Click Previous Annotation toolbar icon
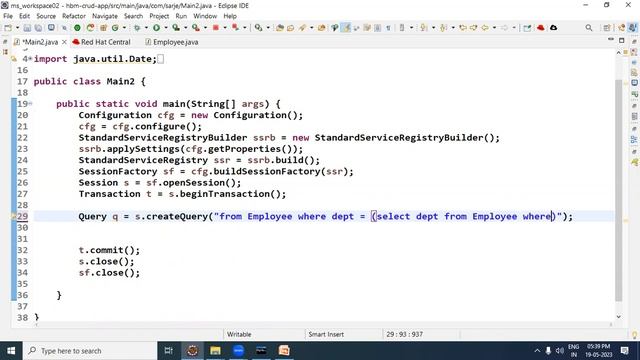Viewport: 640px width, 360px height. point(443,28)
